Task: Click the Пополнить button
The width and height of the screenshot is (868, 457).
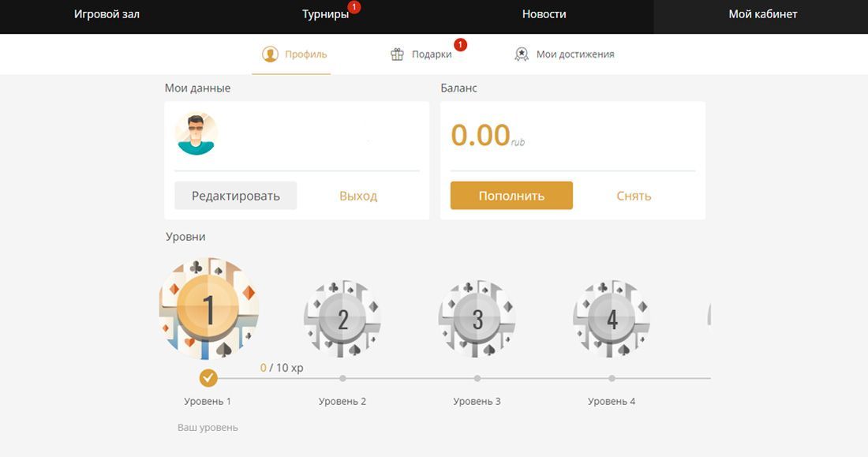Action: click(x=511, y=196)
